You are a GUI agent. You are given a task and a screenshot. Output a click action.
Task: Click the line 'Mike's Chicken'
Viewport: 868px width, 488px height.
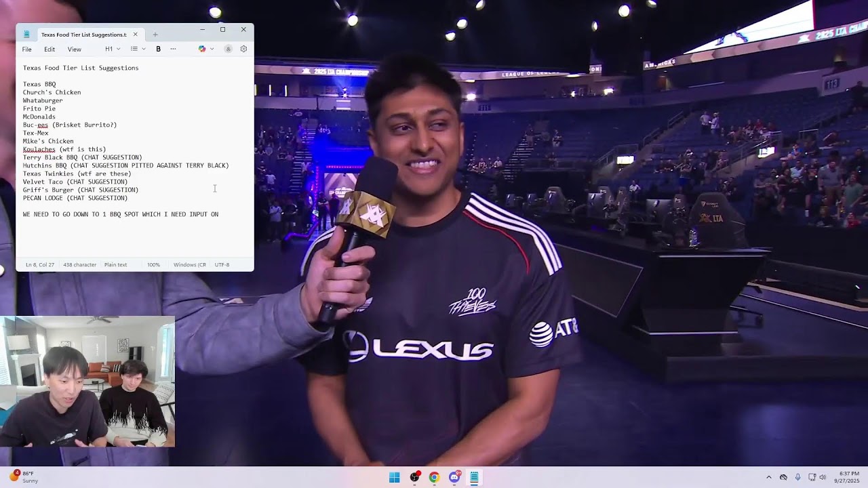(x=48, y=141)
